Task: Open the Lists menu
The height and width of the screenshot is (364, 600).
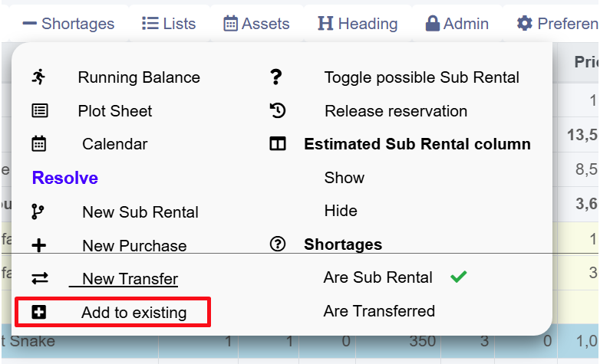Action: [169, 24]
